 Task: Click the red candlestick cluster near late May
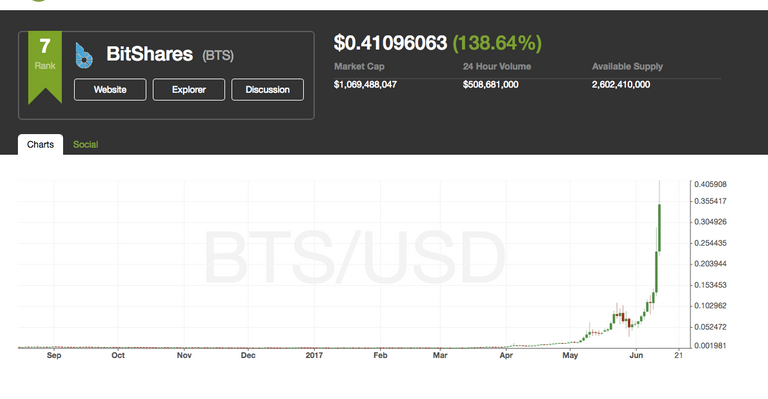coord(624,320)
